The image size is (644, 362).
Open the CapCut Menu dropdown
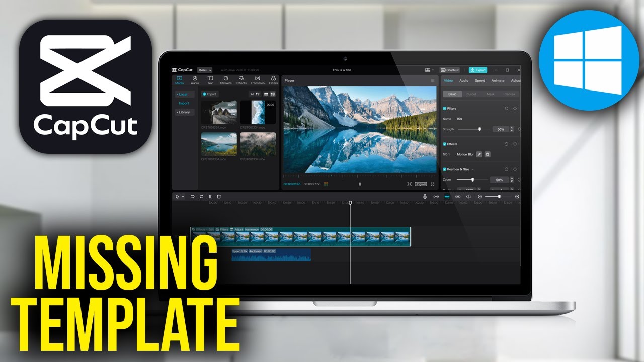[x=205, y=70]
